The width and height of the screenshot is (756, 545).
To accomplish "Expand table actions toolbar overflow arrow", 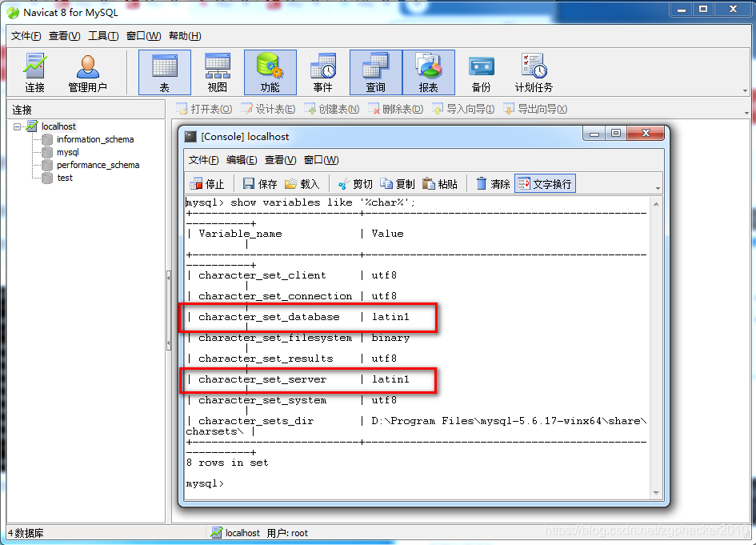I will point(746,113).
